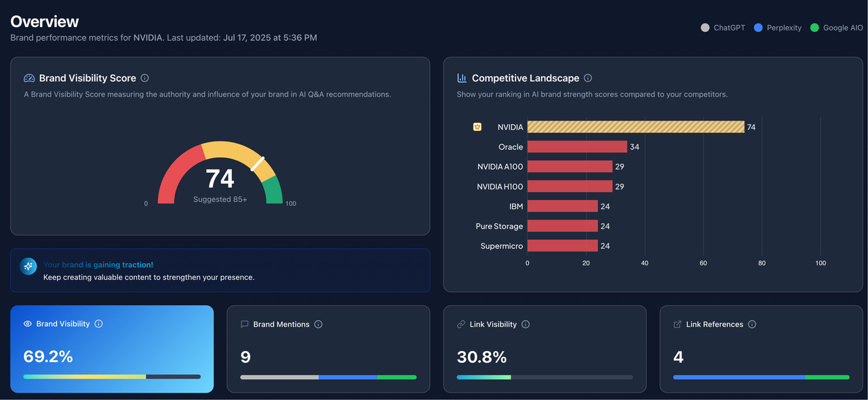Click the info icon on Brand Visibility card
868x400 pixels.
(98, 324)
